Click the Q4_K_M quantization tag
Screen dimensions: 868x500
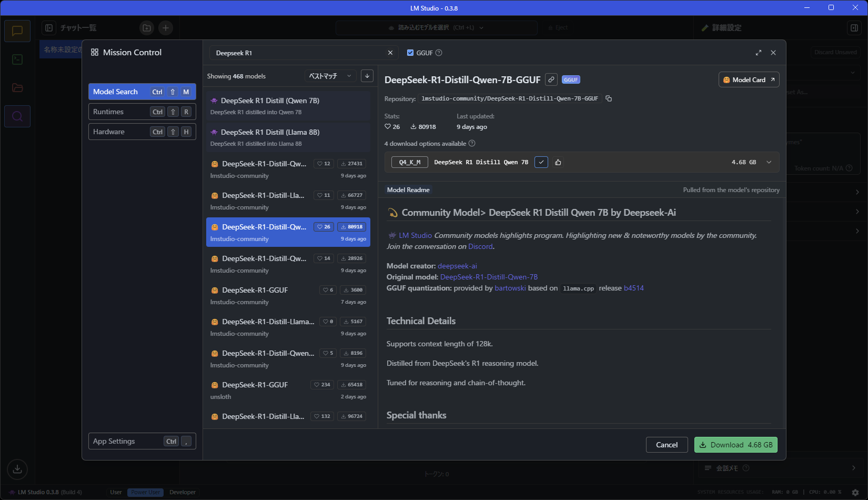coord(410,162)
